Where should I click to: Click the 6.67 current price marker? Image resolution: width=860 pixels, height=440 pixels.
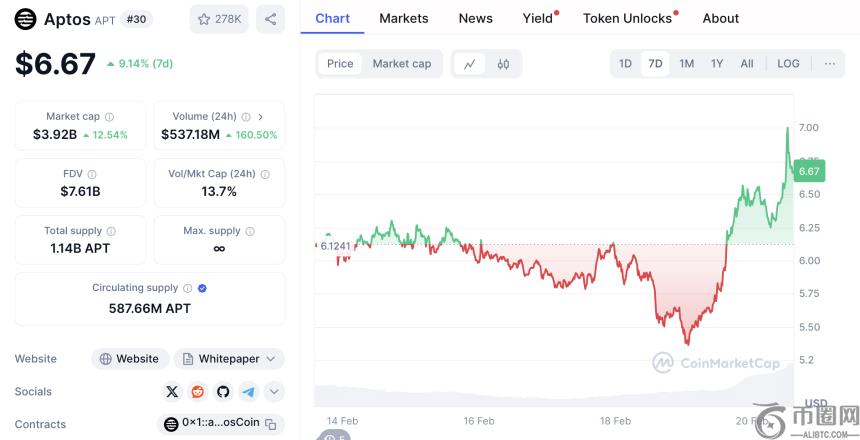tap(809, 172)
